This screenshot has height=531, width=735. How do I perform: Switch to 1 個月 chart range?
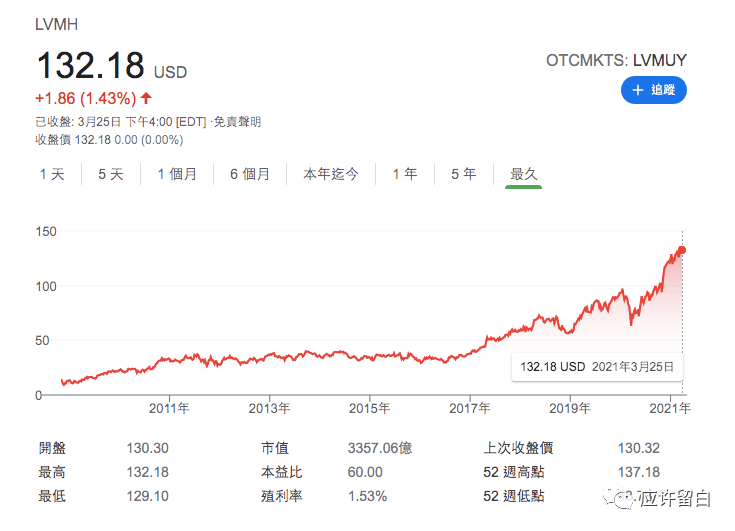177,174
